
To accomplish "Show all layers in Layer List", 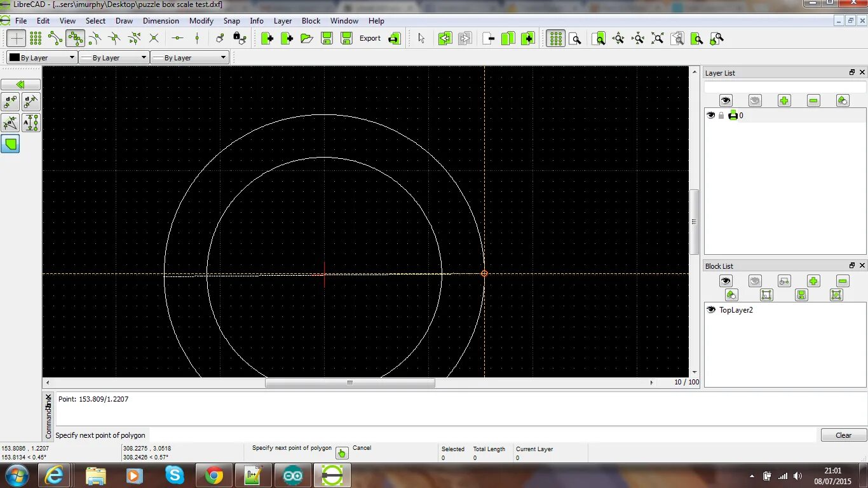I will click(x=726, y=100).
